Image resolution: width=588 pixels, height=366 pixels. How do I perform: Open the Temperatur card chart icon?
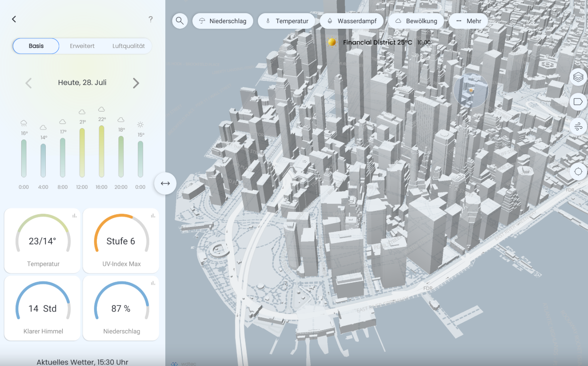[x=74, y=216]
